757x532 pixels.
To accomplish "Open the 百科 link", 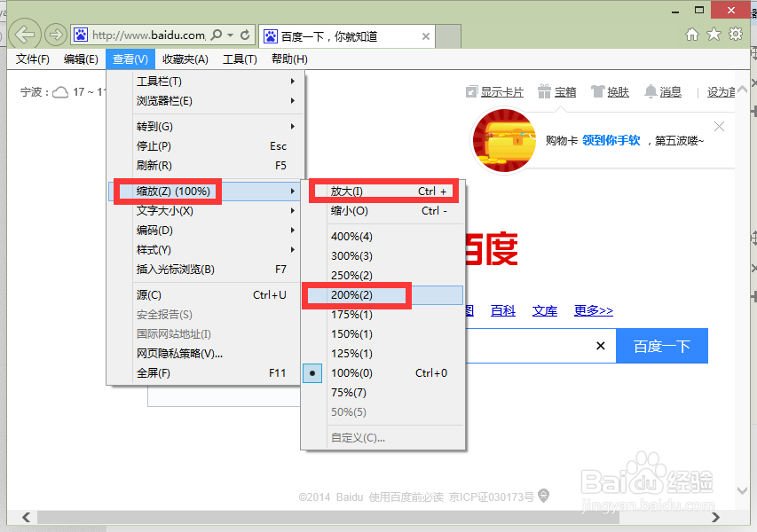I will point(503,310).
